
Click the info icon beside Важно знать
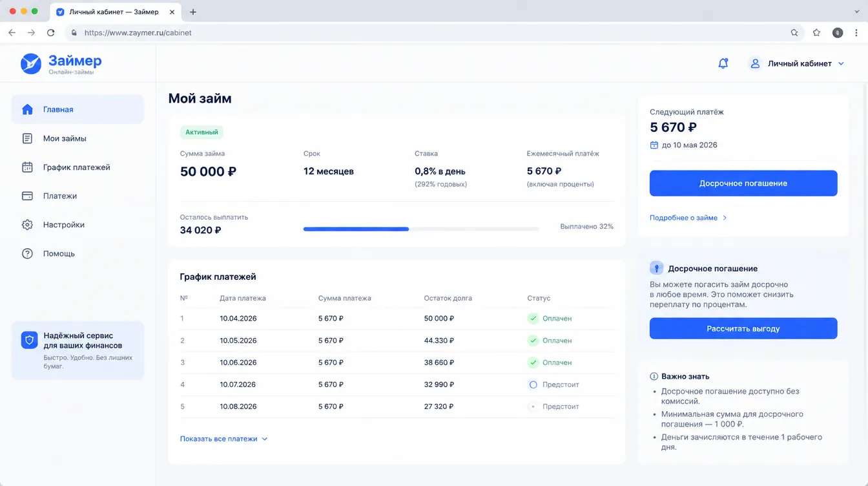click(654, 376)
